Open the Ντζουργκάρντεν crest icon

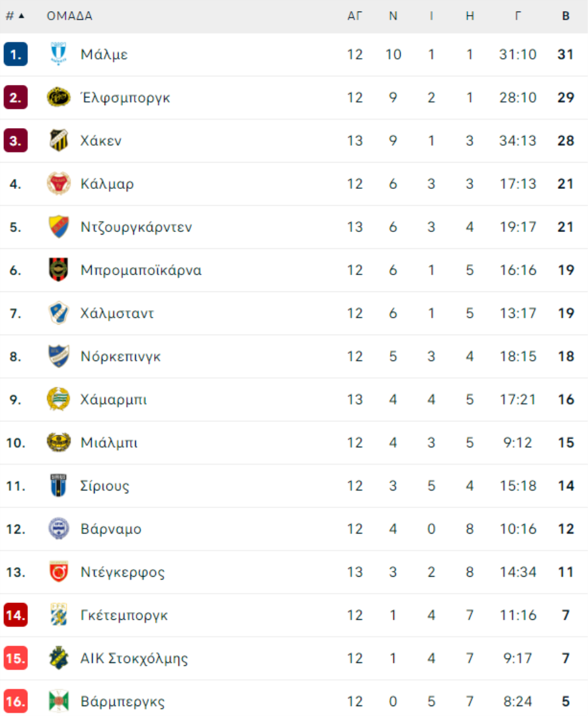58,227
